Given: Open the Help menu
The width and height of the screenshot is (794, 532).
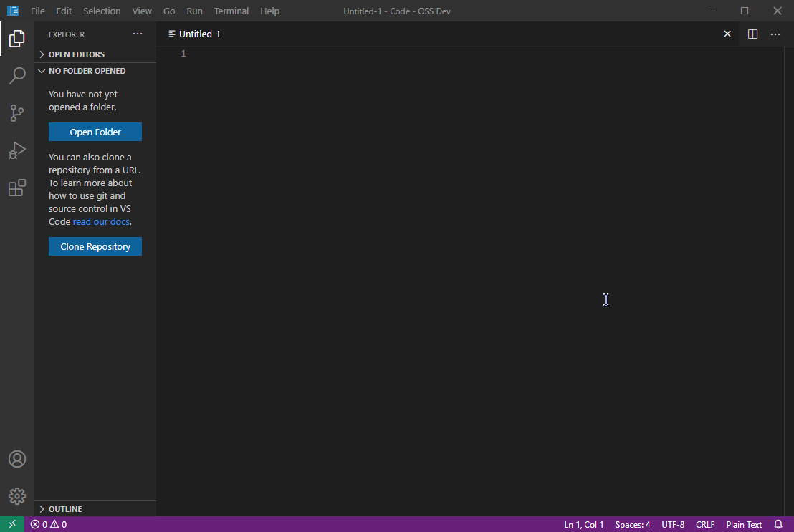Looking at the screenshot, I should 270,11.
